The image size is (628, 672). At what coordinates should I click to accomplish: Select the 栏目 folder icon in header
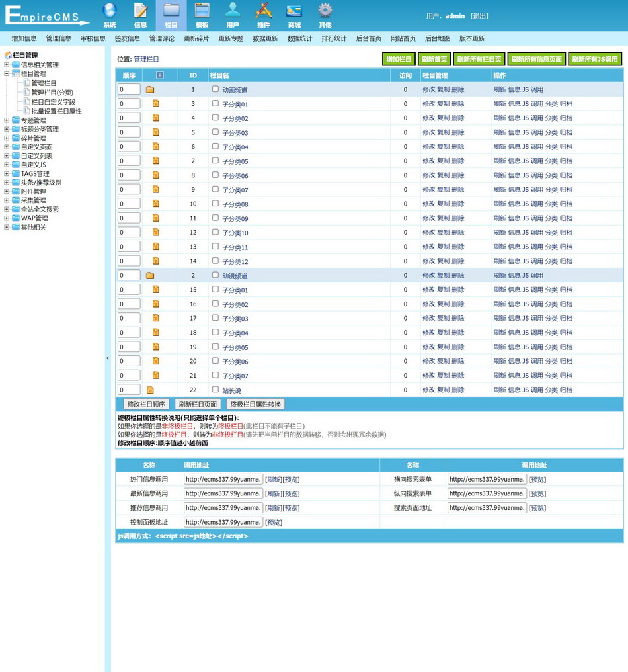pos(171,10)
